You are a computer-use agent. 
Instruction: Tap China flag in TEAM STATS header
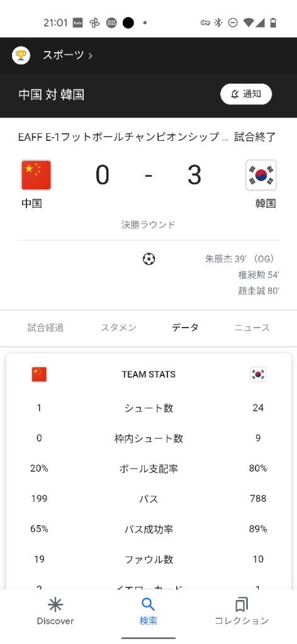point(39,375)
